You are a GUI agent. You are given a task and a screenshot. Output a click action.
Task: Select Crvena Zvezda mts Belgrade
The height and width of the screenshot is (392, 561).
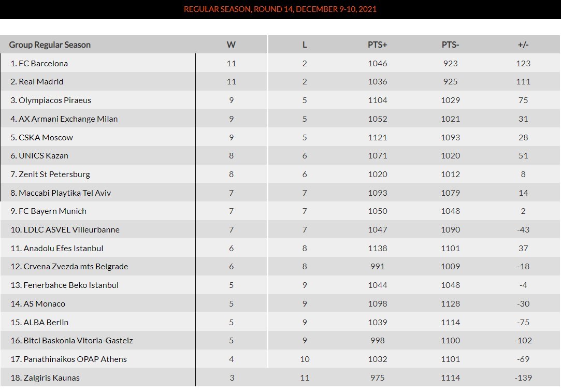[x=76, y=266]
